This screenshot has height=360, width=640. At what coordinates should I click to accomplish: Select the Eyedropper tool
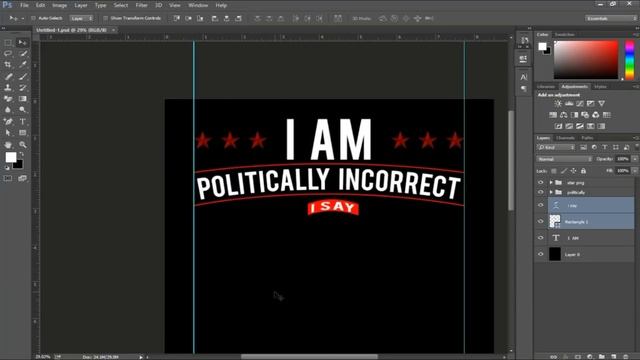click(23, 64)
